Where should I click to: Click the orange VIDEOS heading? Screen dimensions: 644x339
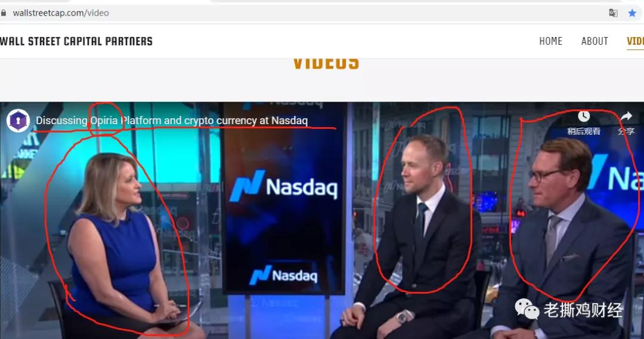click(x=326, y=64)
